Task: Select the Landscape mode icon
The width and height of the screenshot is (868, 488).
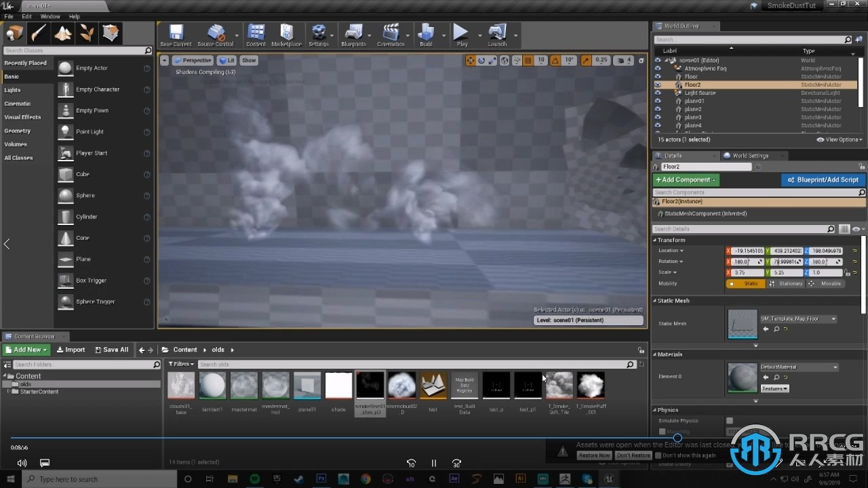Action: pyautogui.click(x=63, y=33)
